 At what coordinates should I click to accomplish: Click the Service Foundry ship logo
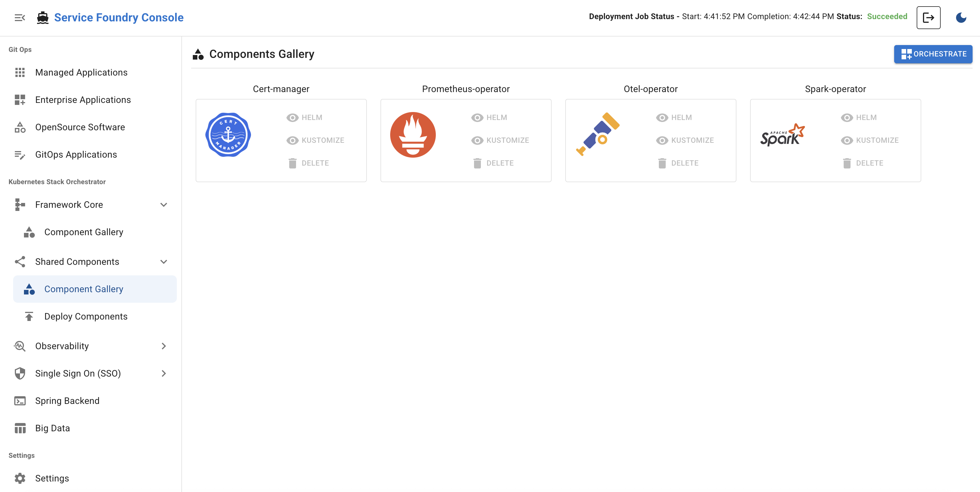pyautogui.click(x=42, y=17)
